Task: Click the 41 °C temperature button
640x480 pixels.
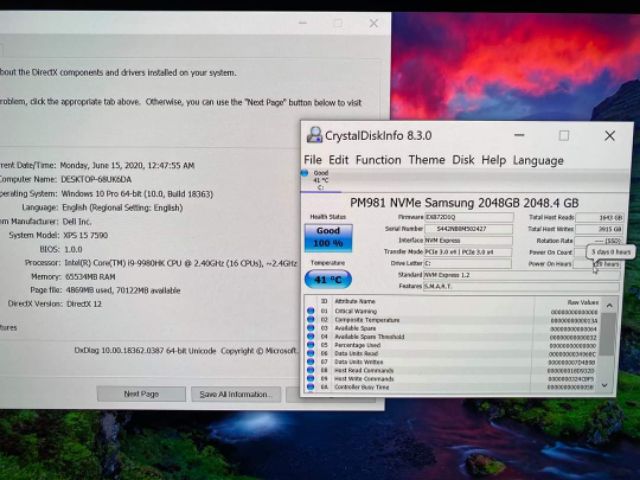Action: [x=328, y=280]
